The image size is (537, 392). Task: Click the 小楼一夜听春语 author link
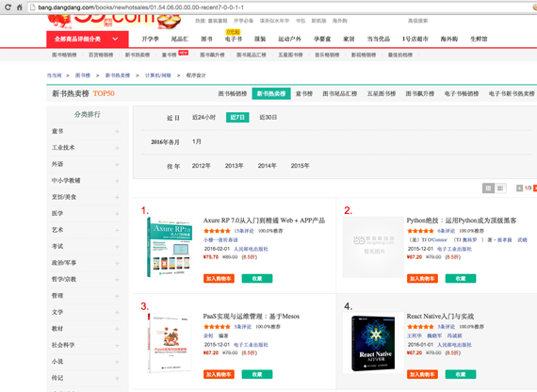(220, 240)
